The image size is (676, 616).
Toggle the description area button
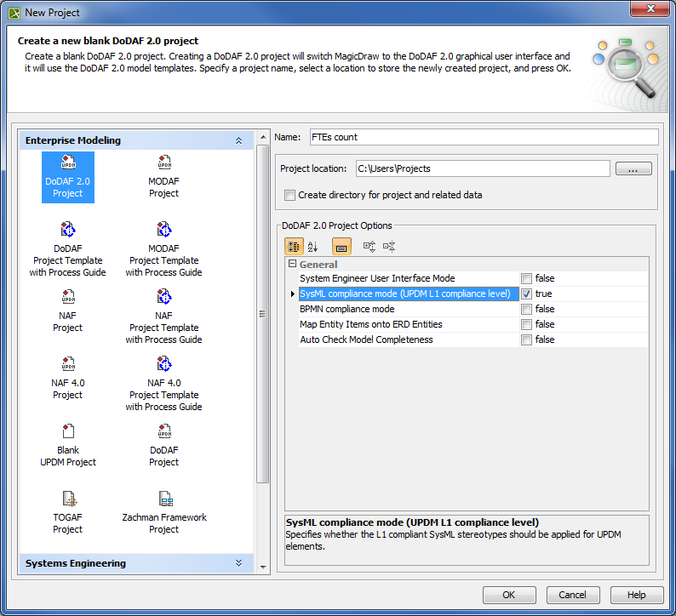click(x=341, y=247)
